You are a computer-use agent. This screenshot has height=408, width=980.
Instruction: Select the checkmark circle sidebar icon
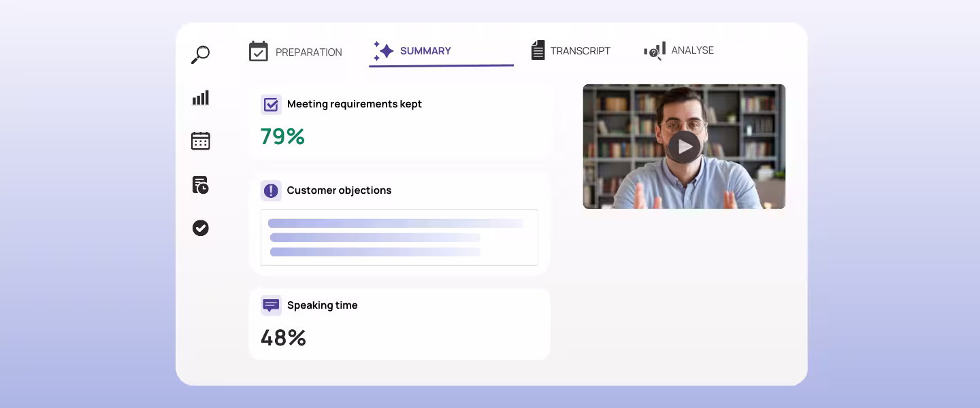pyautogui.click(x=200, y=228)
